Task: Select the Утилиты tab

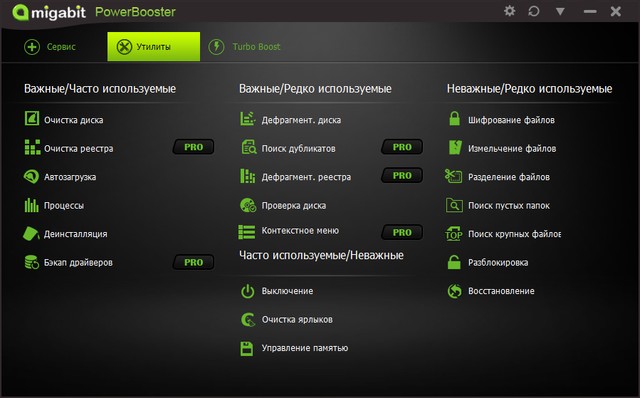Action: pos(153,47)
